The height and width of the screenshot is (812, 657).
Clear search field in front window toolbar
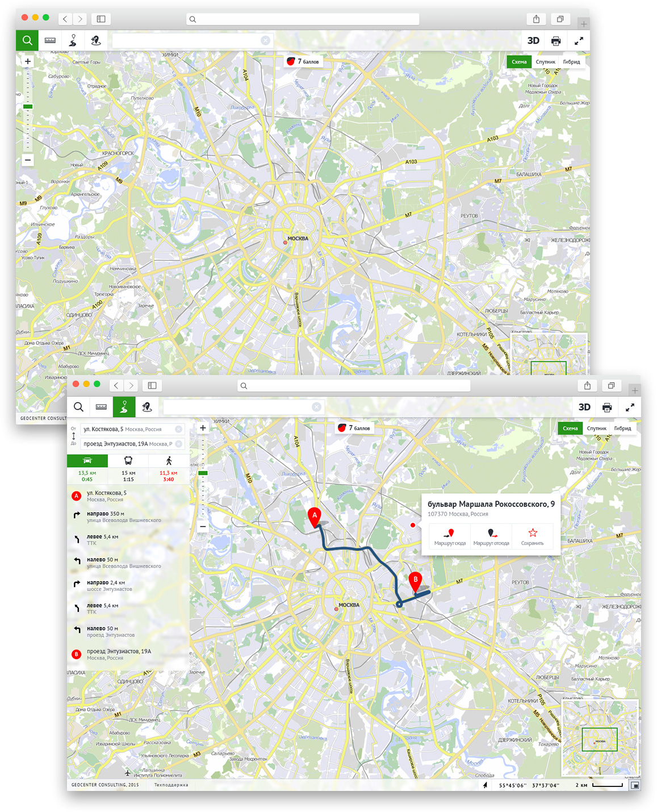pyautogui.click(x=316, y=407)
